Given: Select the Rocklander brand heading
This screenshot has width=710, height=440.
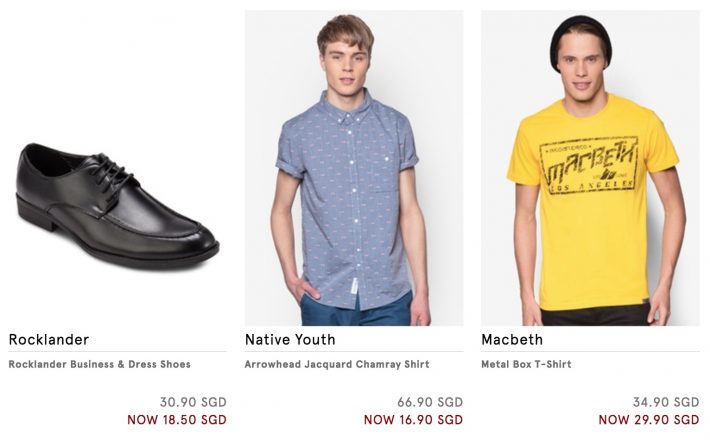Looking at the screenshot, I should (49, 340).
